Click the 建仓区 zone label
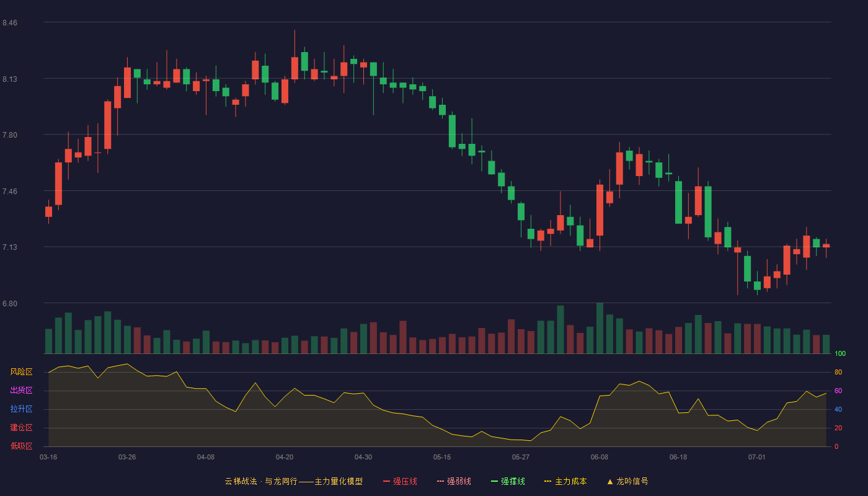Image resolution: width=868 pixels, height=496 pixels. (21, 428)
